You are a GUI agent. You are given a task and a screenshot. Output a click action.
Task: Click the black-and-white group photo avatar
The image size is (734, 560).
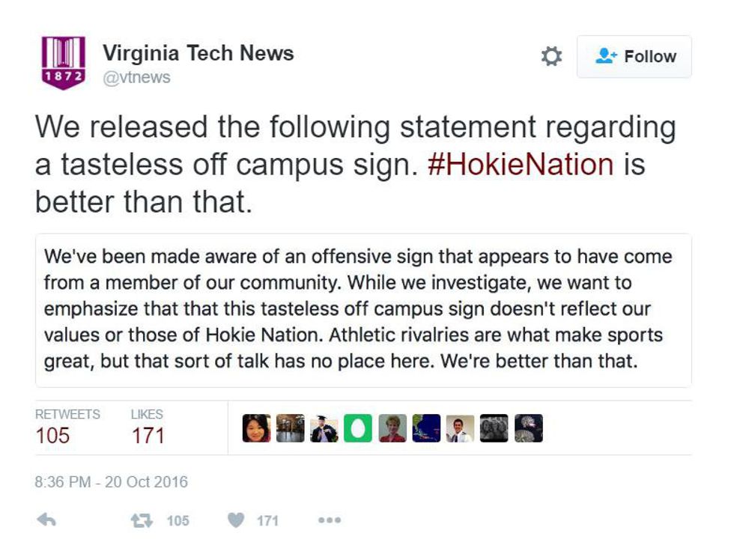(494, 428)
